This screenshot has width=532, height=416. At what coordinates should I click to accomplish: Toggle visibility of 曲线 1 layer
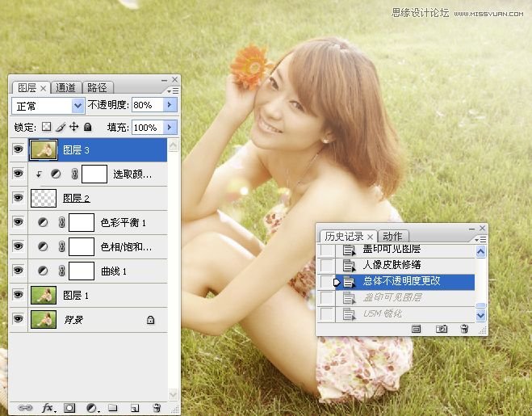click(x=18, y=271)
